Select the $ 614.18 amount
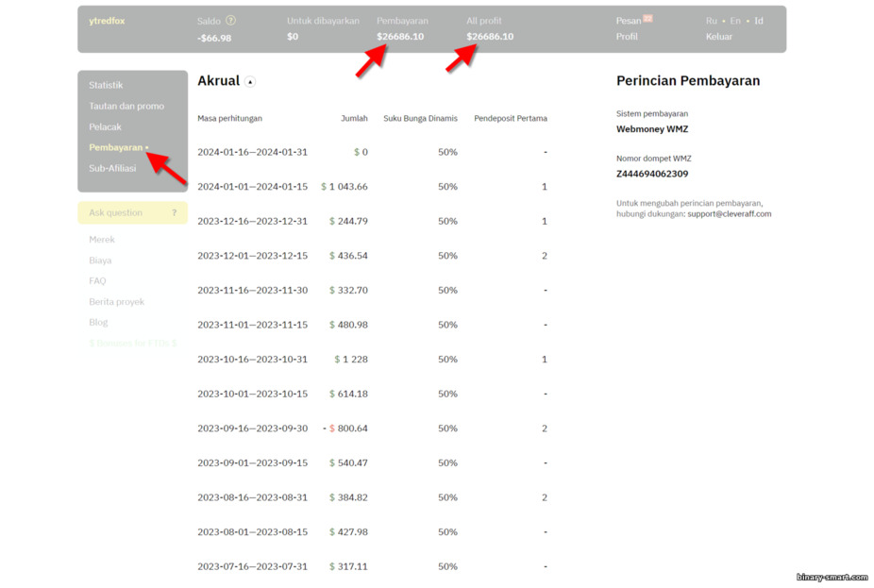The width and height of the screenshot is (874, 588). (348, 394)
